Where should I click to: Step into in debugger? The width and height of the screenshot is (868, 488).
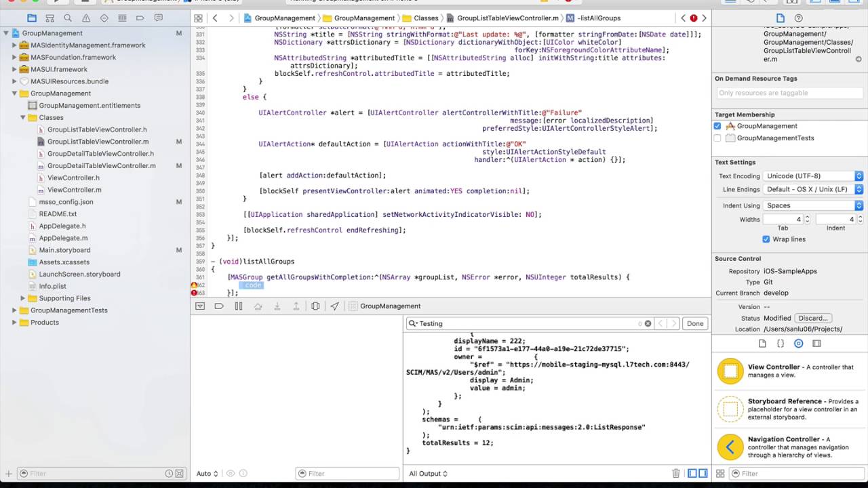tap(277, 306)
